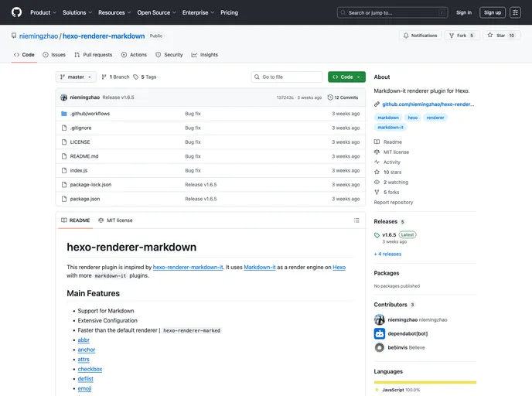Open the Pricing page
This screenshot has height=396, width=532.
[229, 12]
